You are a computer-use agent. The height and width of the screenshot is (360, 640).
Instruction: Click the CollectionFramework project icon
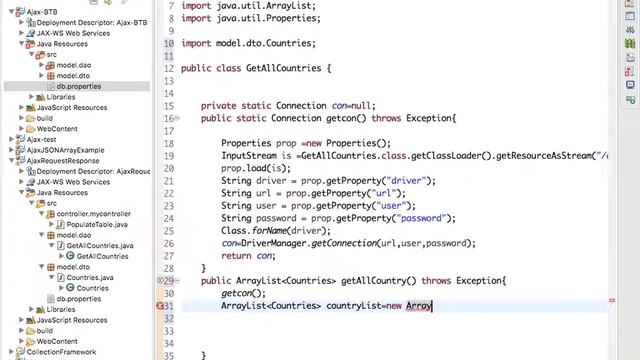coord(20,352)
